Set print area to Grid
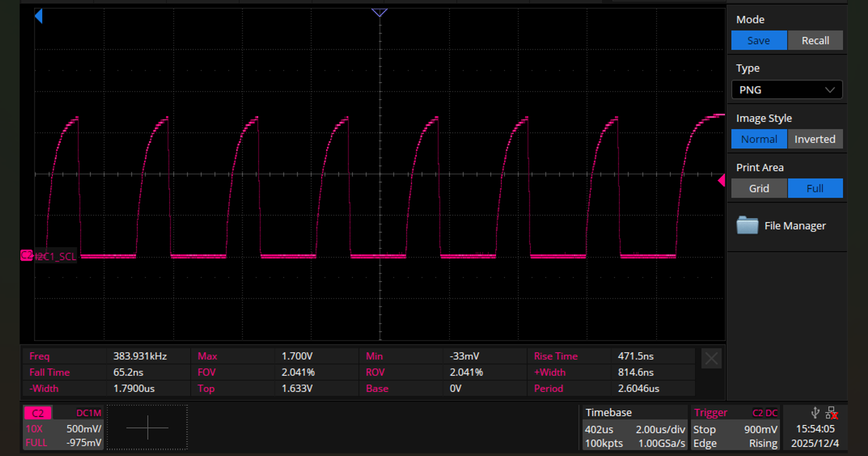The height and width of the screenshot is (456, 868). coord(759,189)
